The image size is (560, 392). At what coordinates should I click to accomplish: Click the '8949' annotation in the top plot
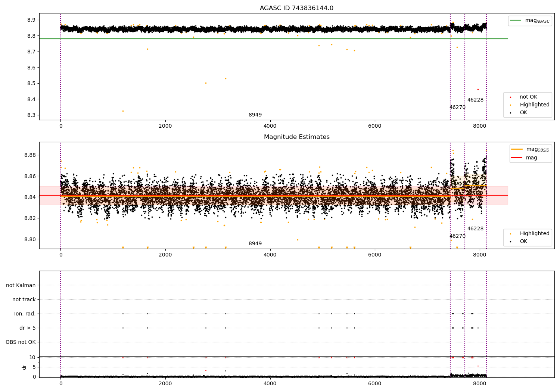click(x=255, y=115)
